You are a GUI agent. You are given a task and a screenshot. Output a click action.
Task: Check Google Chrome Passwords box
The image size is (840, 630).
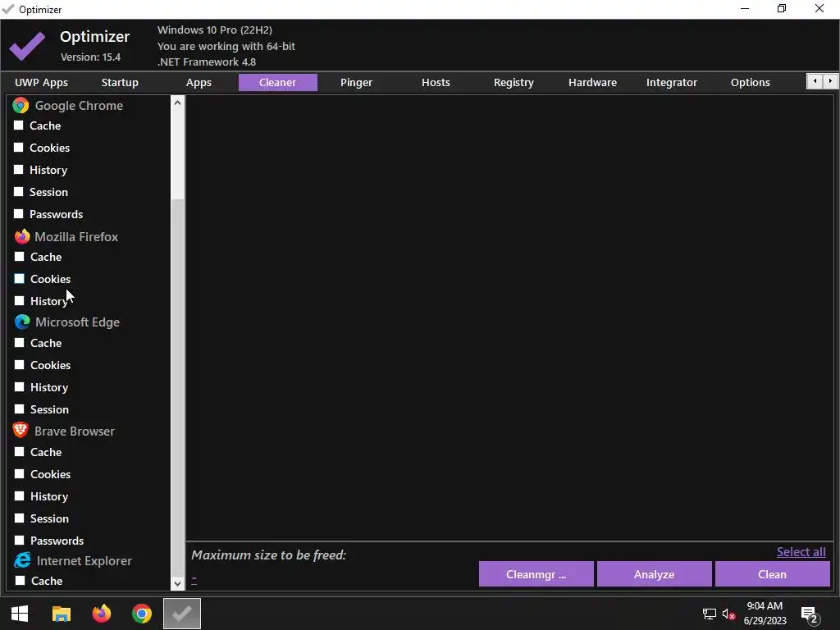pos(19,213)
